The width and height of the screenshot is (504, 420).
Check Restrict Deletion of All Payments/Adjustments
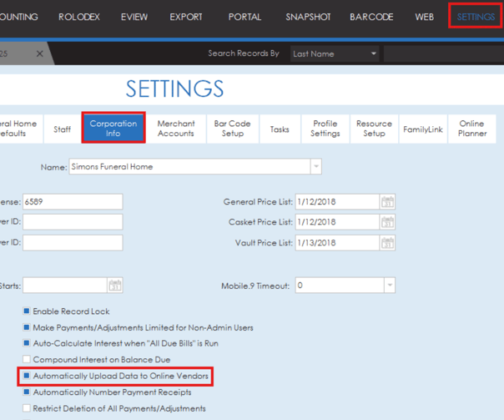point(27,408)
